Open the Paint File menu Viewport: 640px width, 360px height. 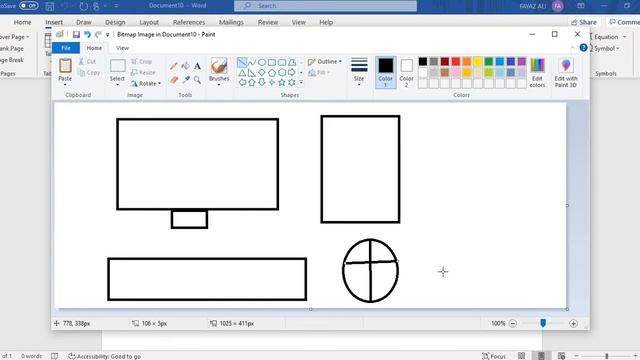click(66, 48)
